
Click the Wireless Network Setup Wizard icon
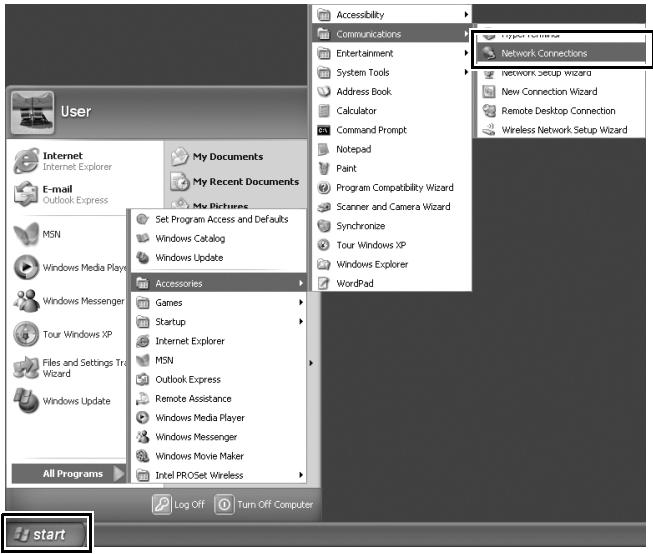(489, 130)
